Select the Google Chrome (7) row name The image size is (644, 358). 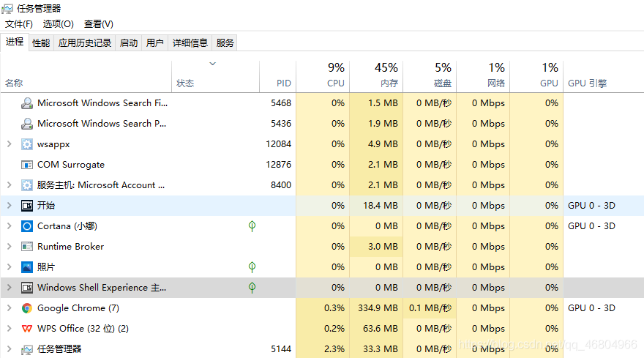(x=78, y=308)
